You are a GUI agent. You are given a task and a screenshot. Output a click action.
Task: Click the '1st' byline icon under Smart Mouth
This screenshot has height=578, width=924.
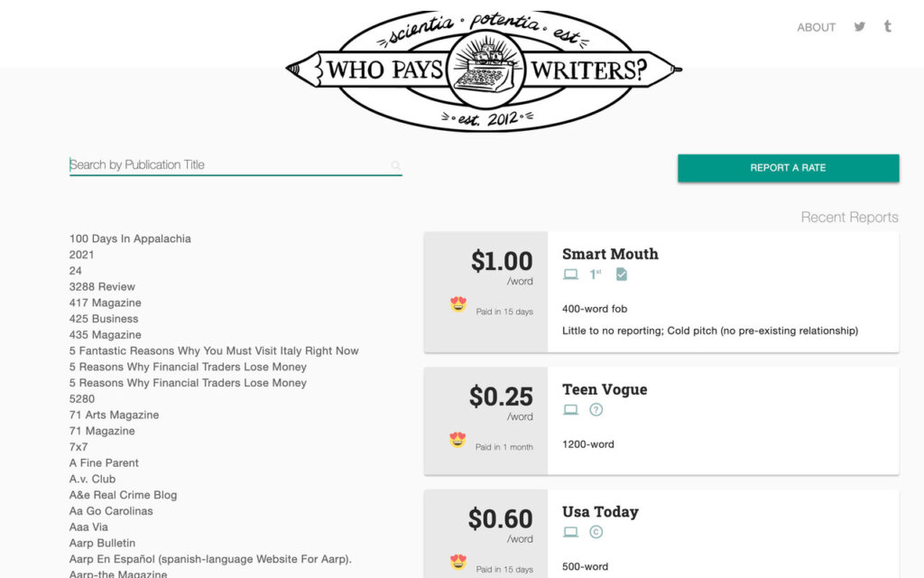596,274
